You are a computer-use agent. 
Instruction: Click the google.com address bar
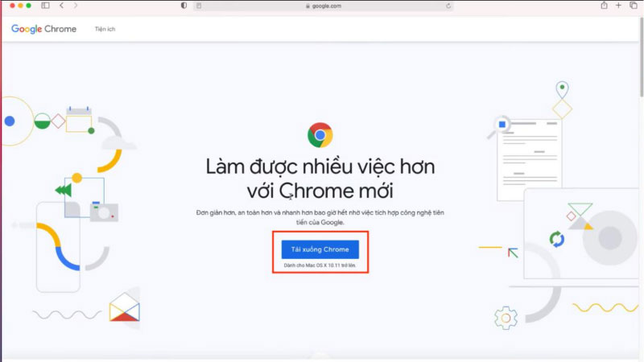pos(324,6)
